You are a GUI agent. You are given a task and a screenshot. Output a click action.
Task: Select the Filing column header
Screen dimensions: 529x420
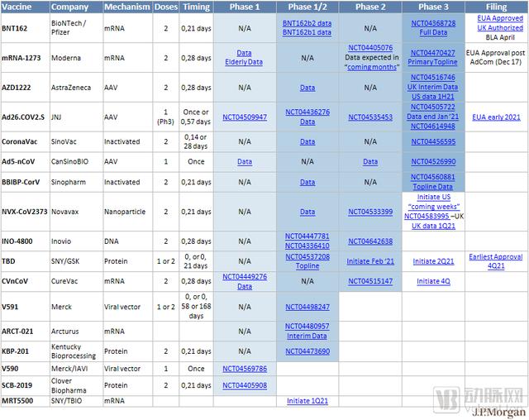(x=496, y=7)
